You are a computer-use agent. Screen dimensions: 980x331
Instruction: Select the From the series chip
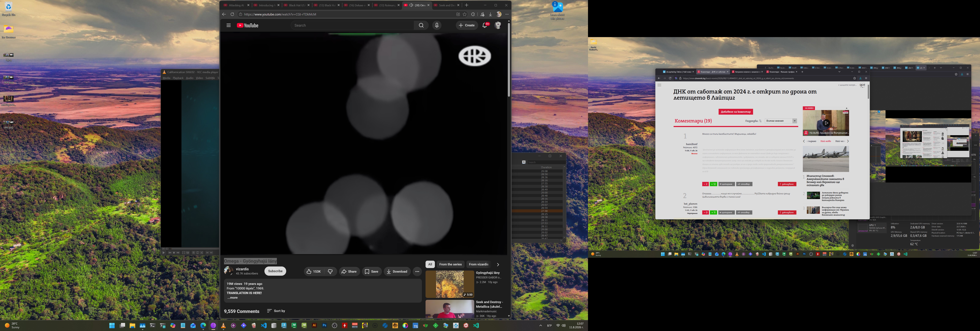point(450,264)
